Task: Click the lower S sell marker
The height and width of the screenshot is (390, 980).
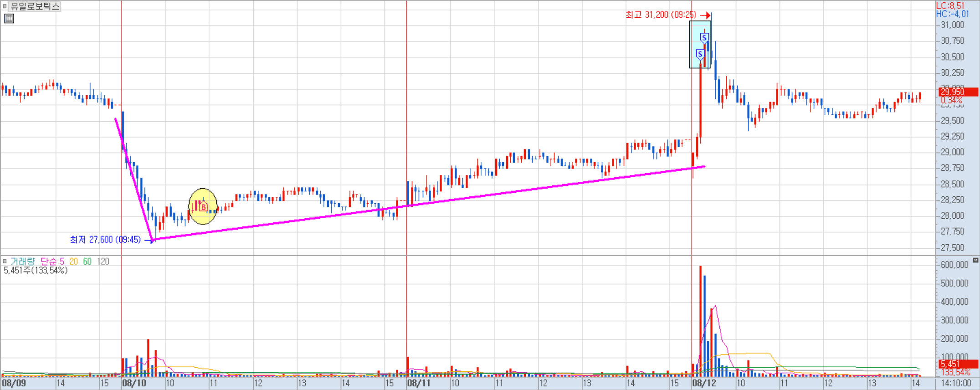Action: pos(700,54)
